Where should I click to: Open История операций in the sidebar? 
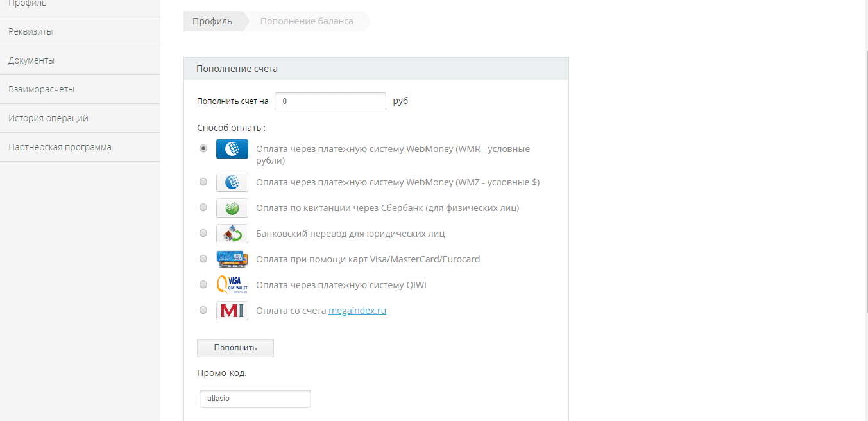[48, 118]
